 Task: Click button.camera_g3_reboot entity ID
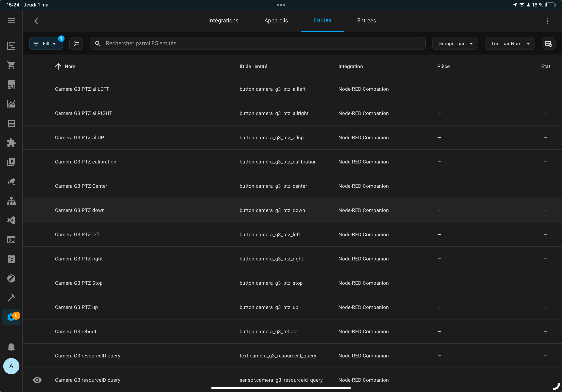click(x=269, y=331)
